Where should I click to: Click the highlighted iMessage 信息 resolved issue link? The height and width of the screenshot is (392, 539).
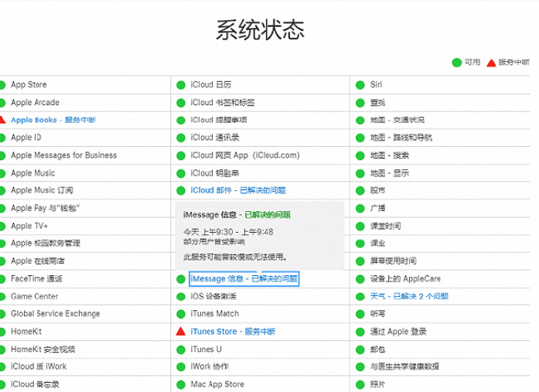pos(244,278)
